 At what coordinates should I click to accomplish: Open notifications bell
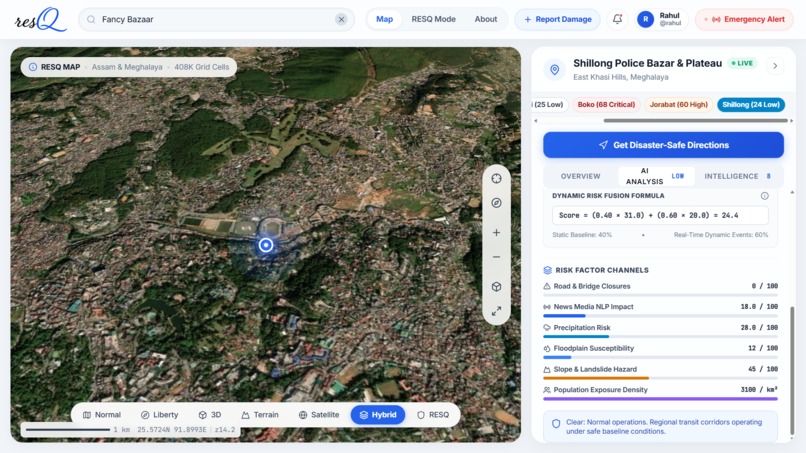(617, 20)
